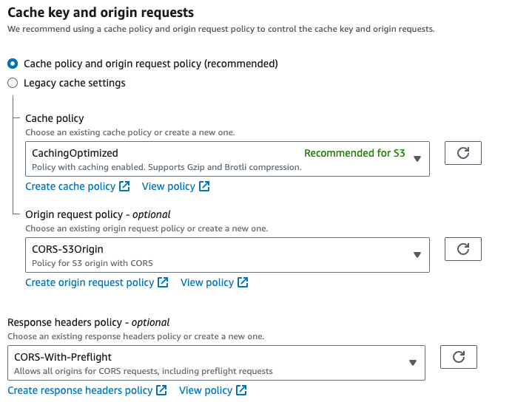
Task: Refresh the cache policy list
Action: [x=463, y=153]
